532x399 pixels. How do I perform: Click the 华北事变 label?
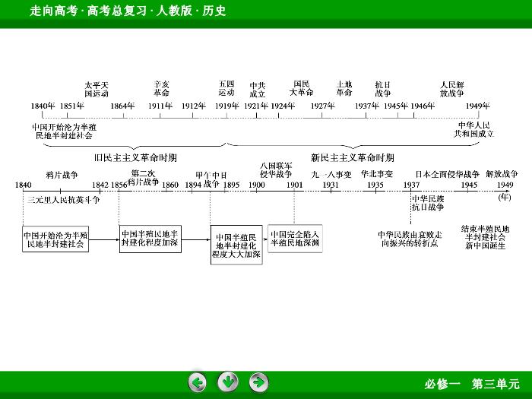tap(377, 174)
